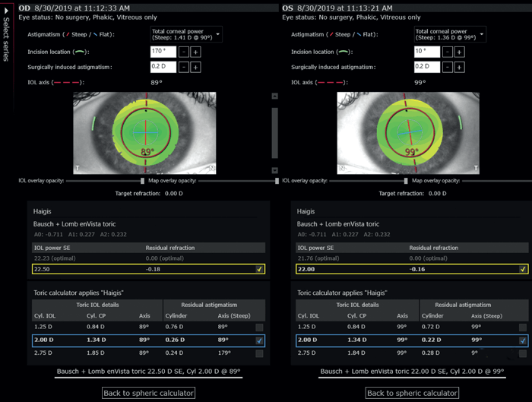
Task: Decrease OD surgically induced astigmatism
Action: tap(184, 68)
